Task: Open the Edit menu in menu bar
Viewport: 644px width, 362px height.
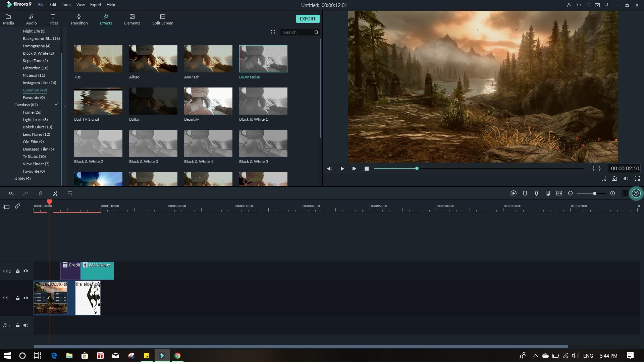Action: click(53, 4)
